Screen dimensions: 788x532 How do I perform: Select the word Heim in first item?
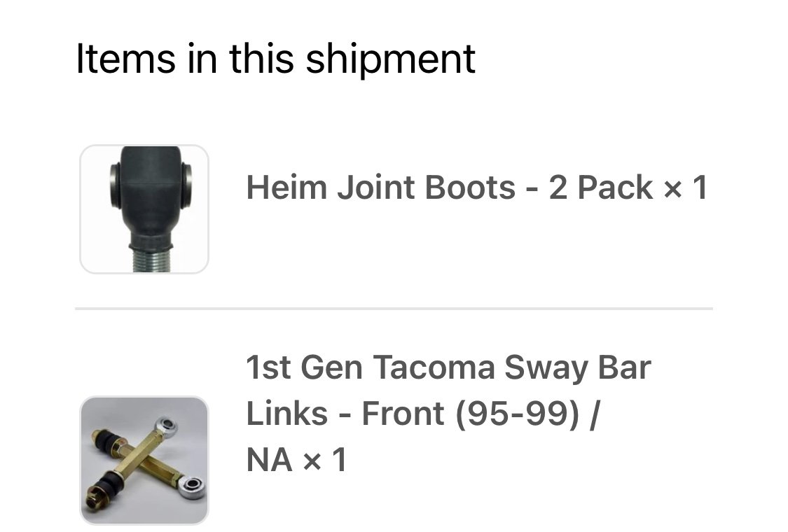pos(286,188)
